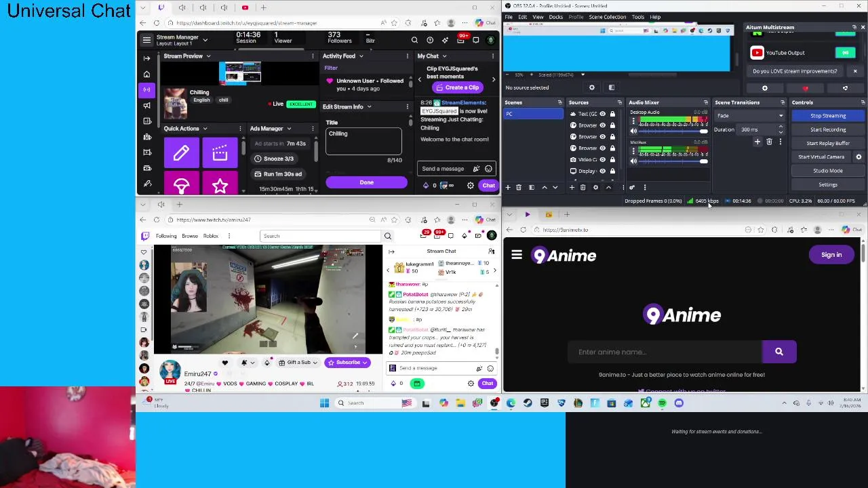Toggle visibility of Text (GDI) source
Image resolution: width=868 pixels, height=488 pixels.
602,114
